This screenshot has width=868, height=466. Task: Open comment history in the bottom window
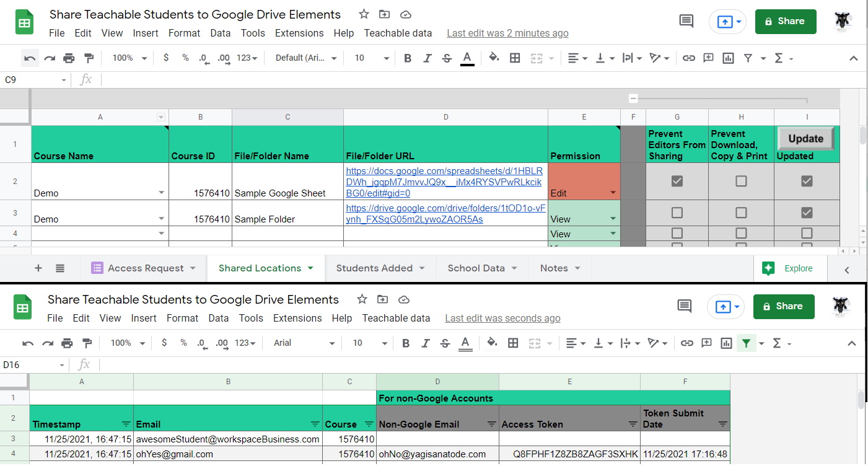(x=685, y=306)
